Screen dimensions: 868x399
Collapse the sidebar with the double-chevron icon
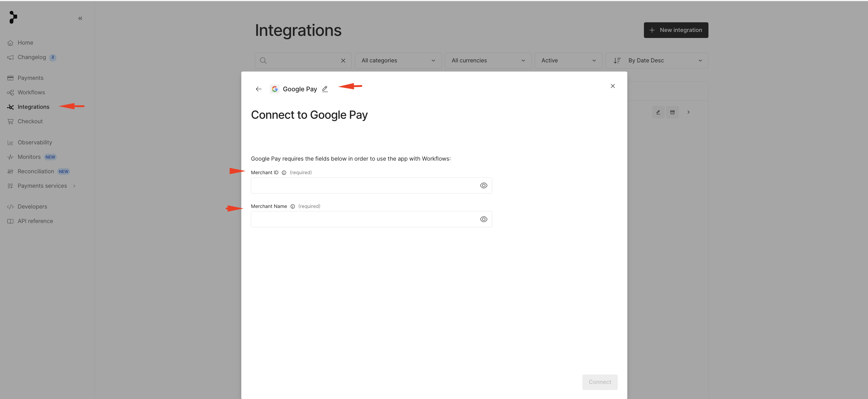click(x=80, y=18)
